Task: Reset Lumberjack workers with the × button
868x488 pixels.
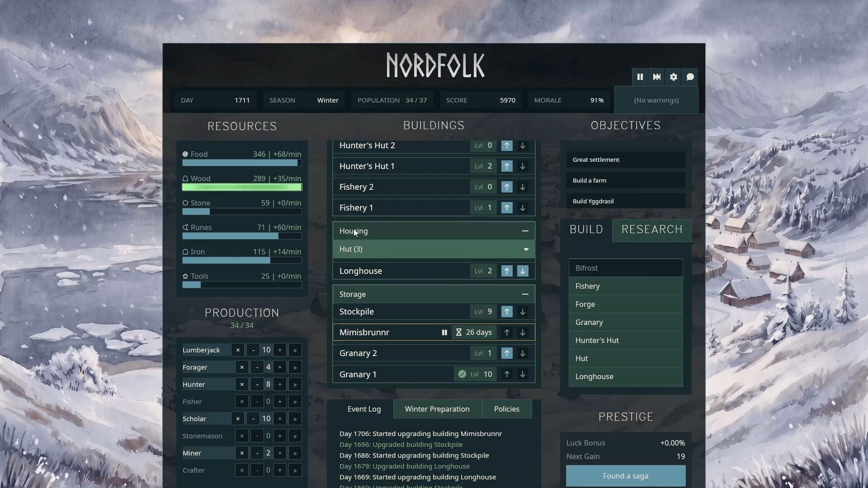Action: pyautogui.click(x=238, y=350)
